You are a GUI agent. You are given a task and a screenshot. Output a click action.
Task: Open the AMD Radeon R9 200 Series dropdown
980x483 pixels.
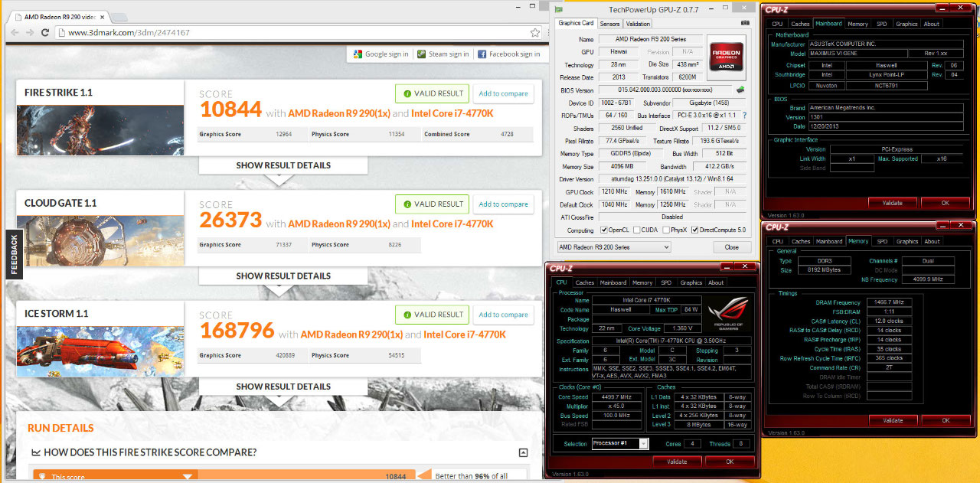tap(614, 247)
